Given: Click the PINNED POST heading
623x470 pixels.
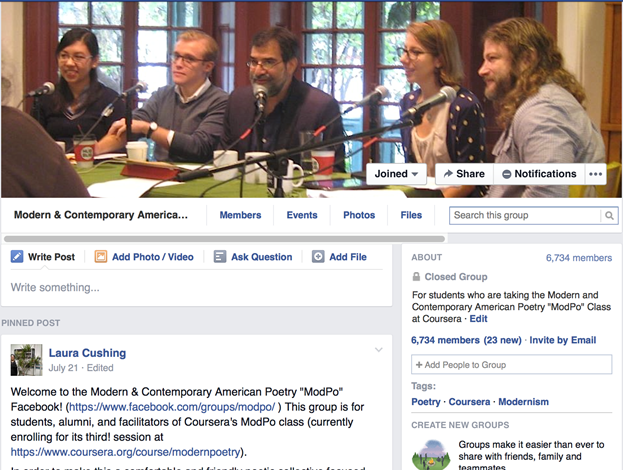Looking at the screenshot, I should pyautogui.click(x=31, y=323).
